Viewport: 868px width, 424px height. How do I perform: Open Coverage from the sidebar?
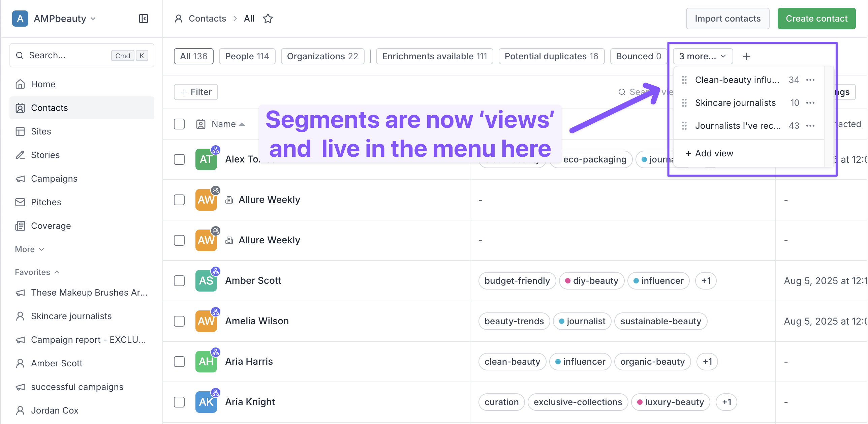pyautogui.click(x=51, y=226)
